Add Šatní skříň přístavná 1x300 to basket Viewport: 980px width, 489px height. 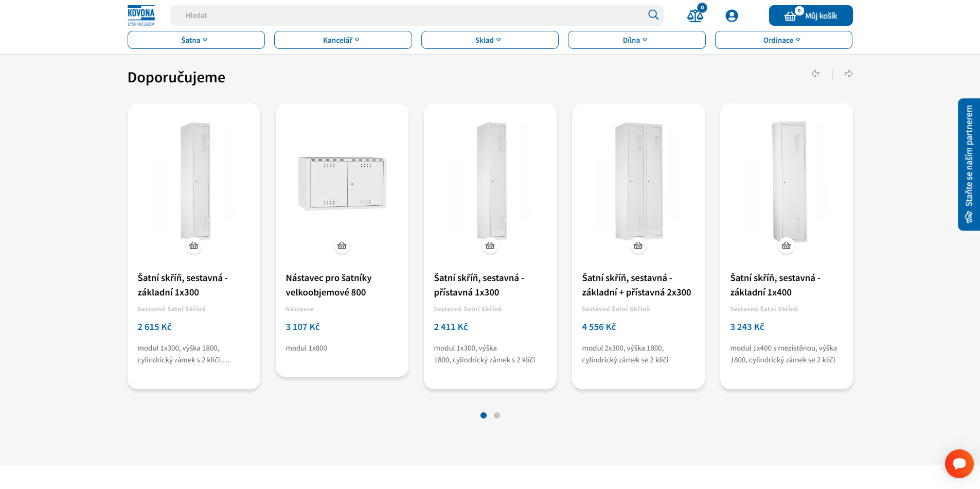click(x=490, y=246)
